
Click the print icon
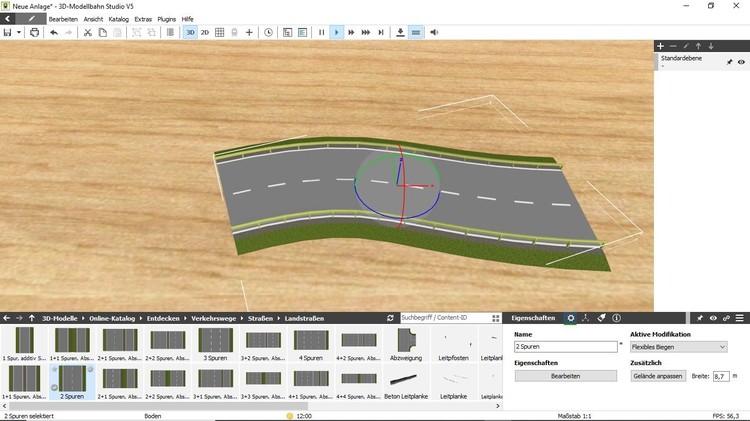point(35,32)
